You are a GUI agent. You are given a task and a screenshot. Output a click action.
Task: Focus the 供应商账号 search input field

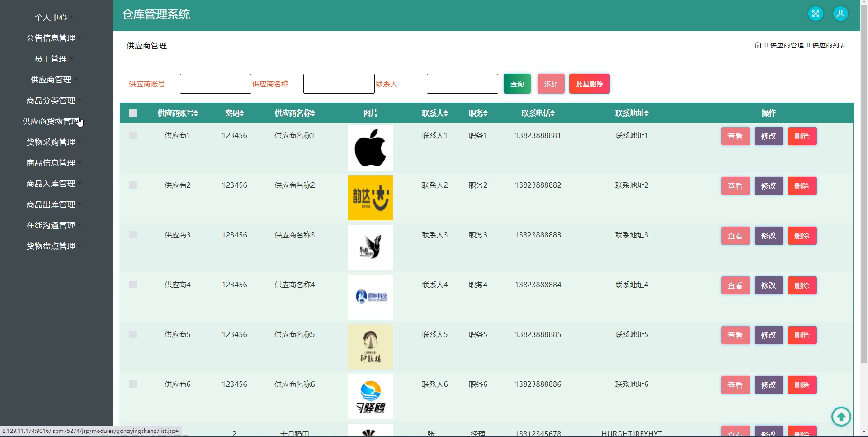pyautogui.click(x=216, y=84)
